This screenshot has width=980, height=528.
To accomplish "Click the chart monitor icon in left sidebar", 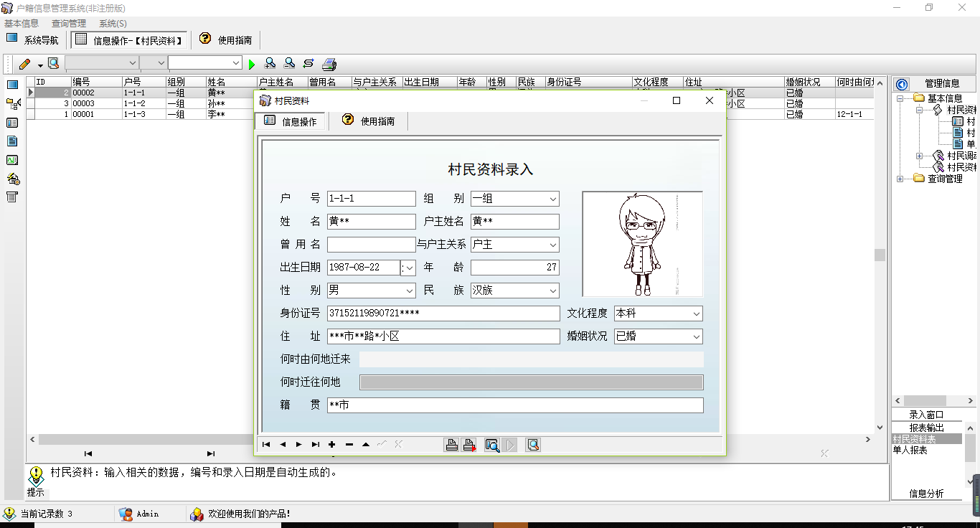I will pyautogui.click(x=12, y=160).
